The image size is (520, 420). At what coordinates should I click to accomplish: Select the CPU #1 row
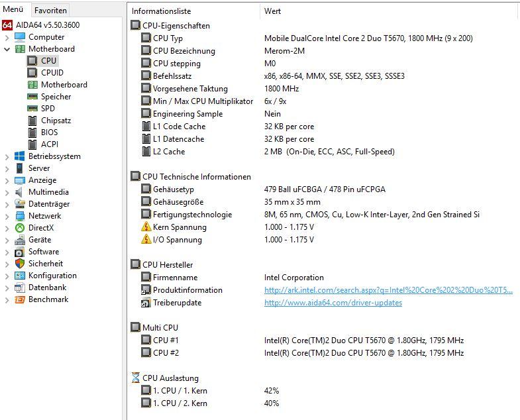pos(323,340)
